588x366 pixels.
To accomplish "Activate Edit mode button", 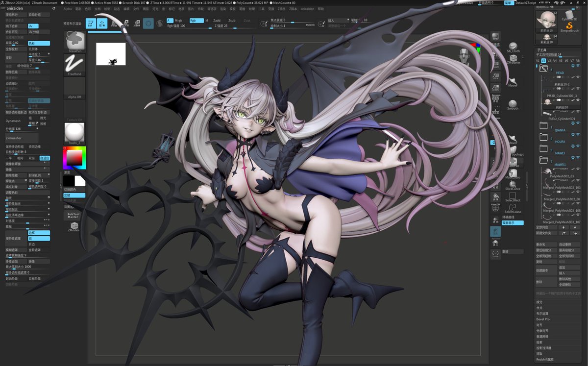I will pos(91,23).
